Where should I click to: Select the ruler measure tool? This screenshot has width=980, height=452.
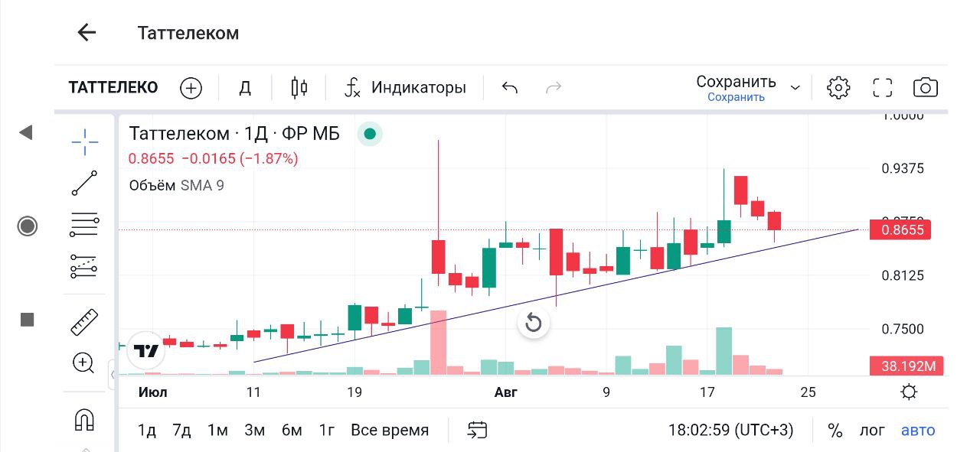point(84,322)
